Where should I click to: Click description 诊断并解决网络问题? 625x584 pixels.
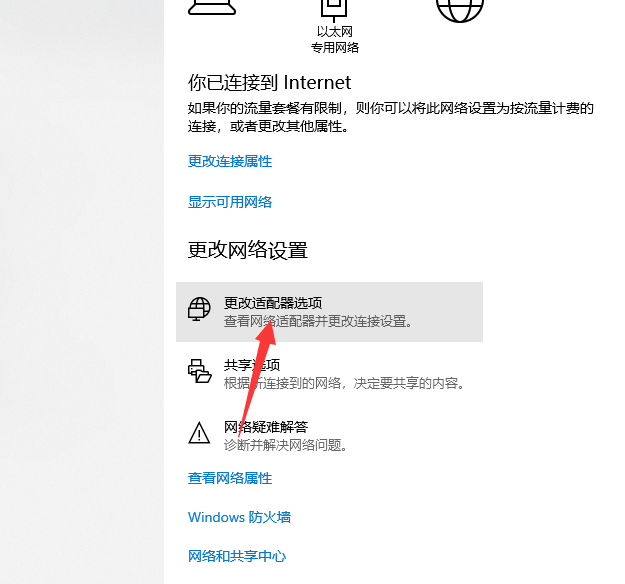pyautogui.click(x=285, y=445)
